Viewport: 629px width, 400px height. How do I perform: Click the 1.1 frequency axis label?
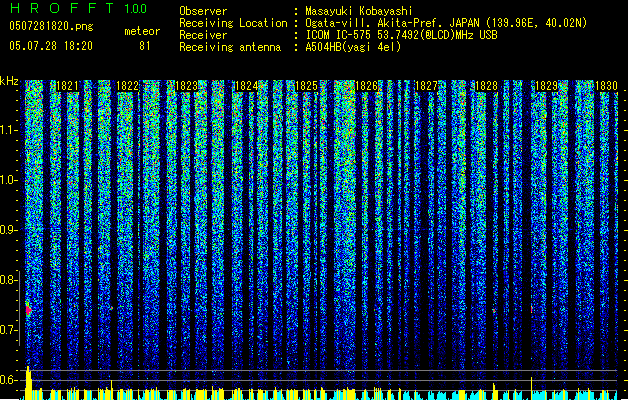(9, 130)
